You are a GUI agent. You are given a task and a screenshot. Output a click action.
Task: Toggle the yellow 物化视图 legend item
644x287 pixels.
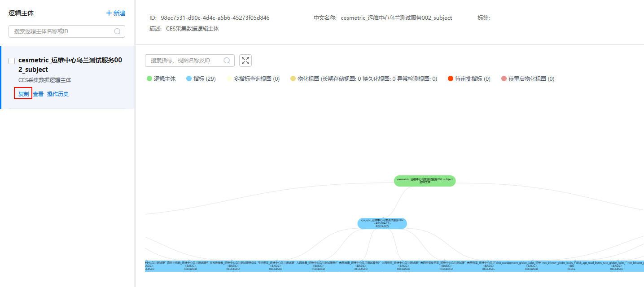293,78
